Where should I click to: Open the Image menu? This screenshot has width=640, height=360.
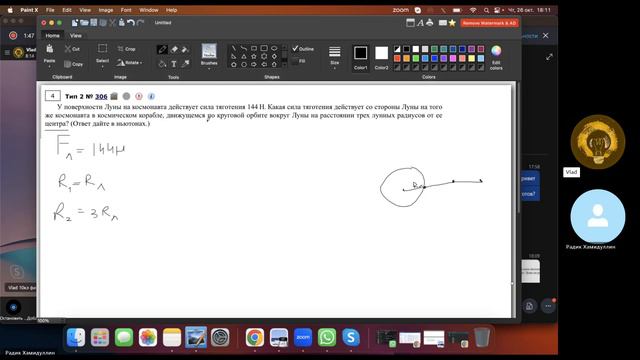[x=106, y=10]
